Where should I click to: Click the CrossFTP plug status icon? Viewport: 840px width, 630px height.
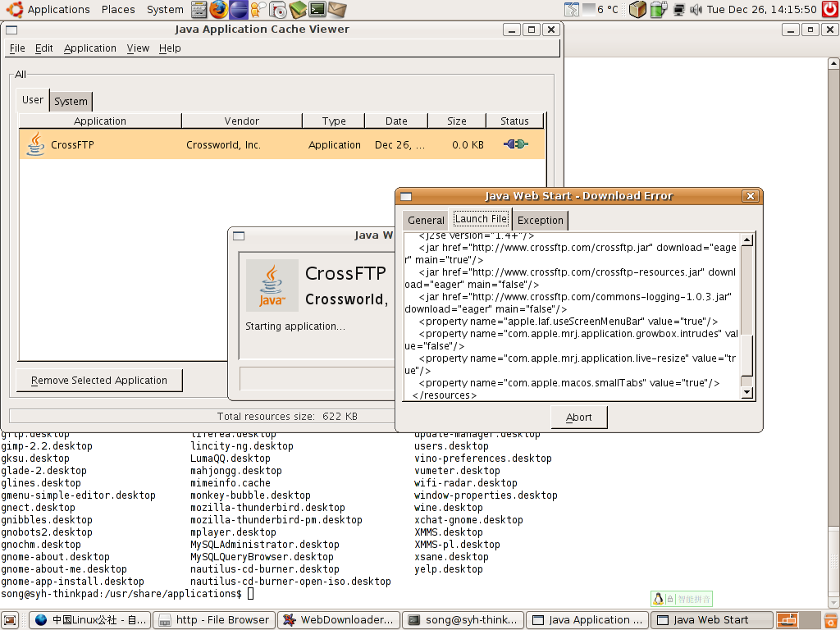tap(515, 144)
